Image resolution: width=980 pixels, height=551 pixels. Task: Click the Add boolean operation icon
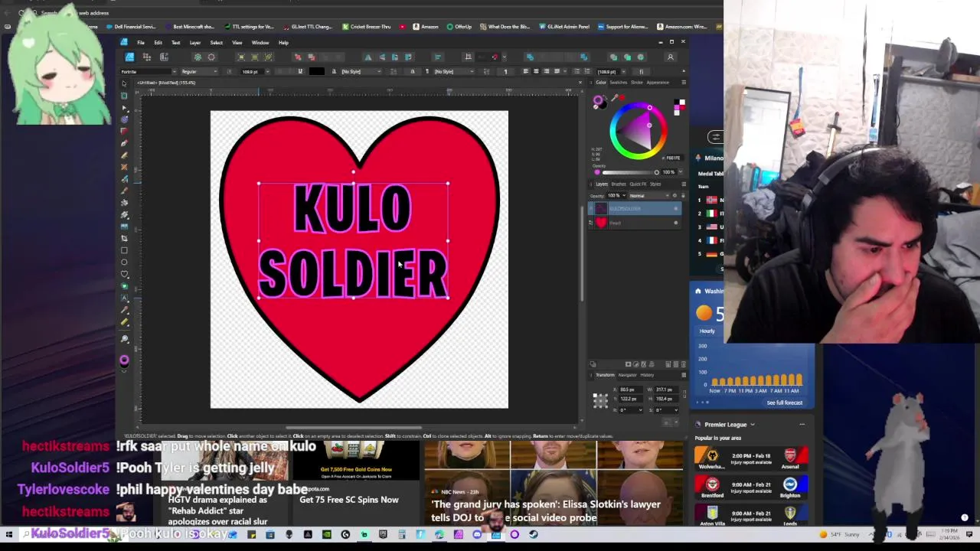click(613, 57)
